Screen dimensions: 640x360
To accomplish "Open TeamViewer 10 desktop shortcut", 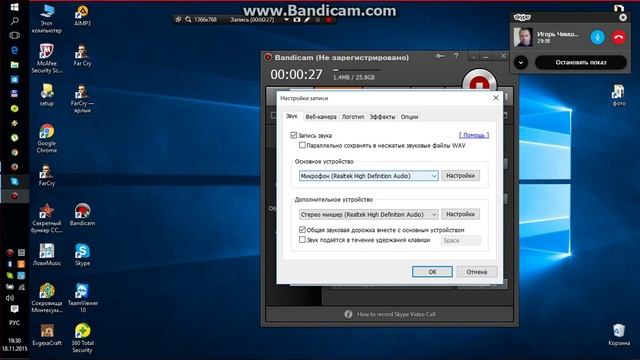I will click(x=82, y=298).
